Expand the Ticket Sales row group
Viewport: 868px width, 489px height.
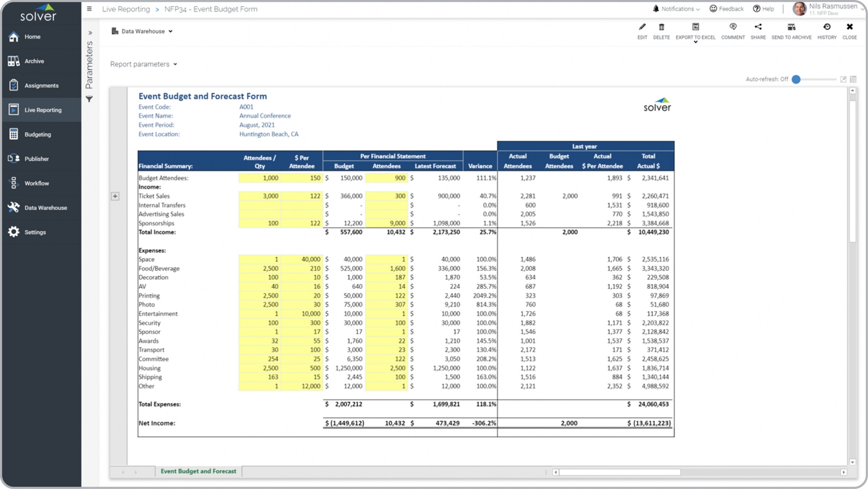click(115, 196)
